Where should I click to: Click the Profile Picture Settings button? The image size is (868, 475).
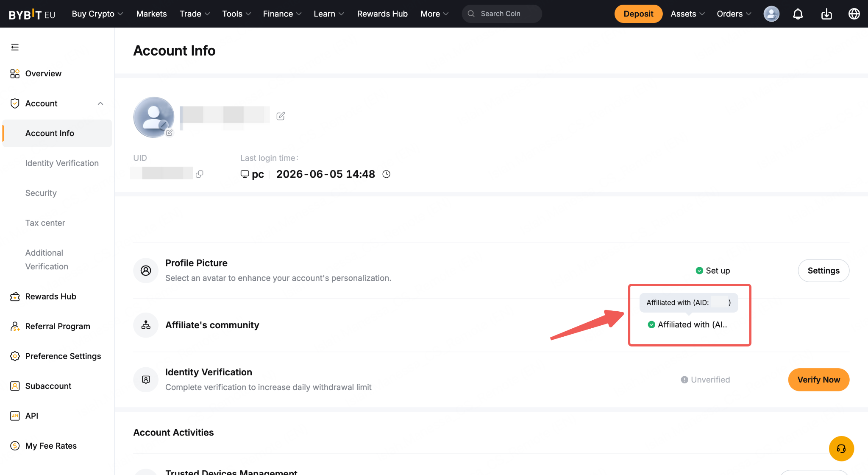(x=823, y=271)
